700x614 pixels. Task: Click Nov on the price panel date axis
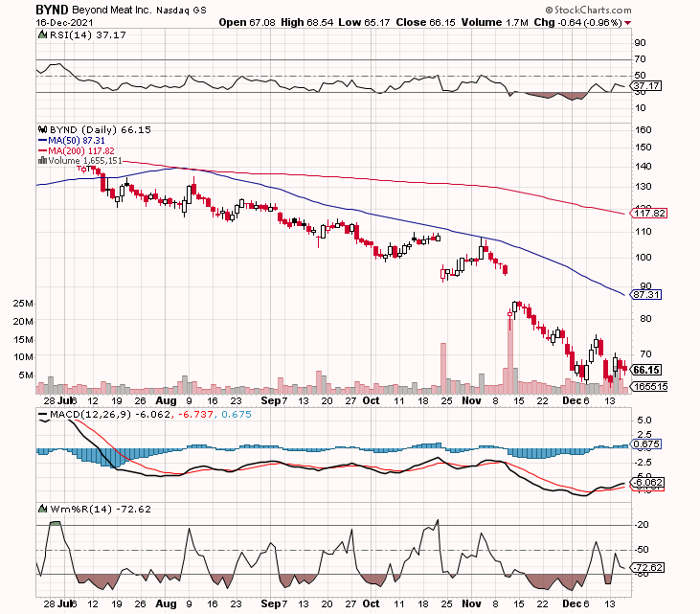coord(471,400)
